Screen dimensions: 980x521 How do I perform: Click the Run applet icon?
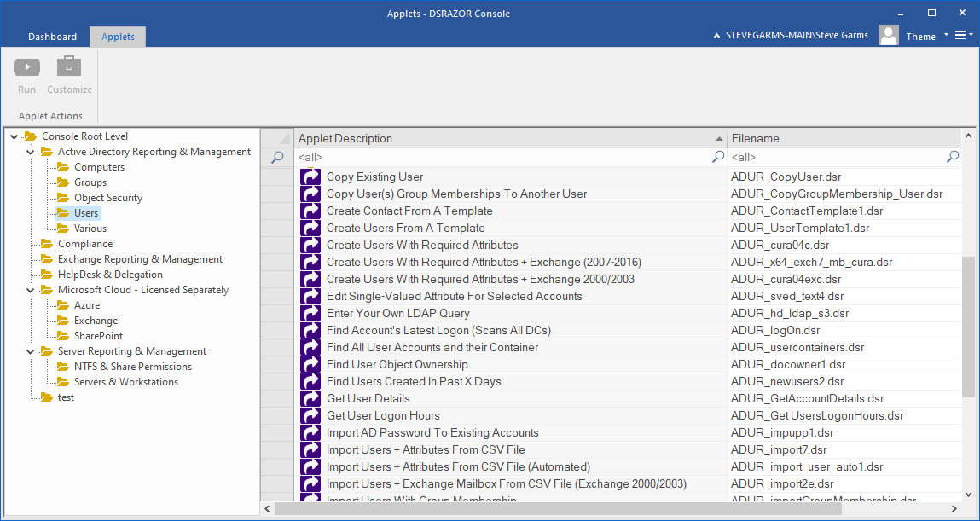(27, 67)
